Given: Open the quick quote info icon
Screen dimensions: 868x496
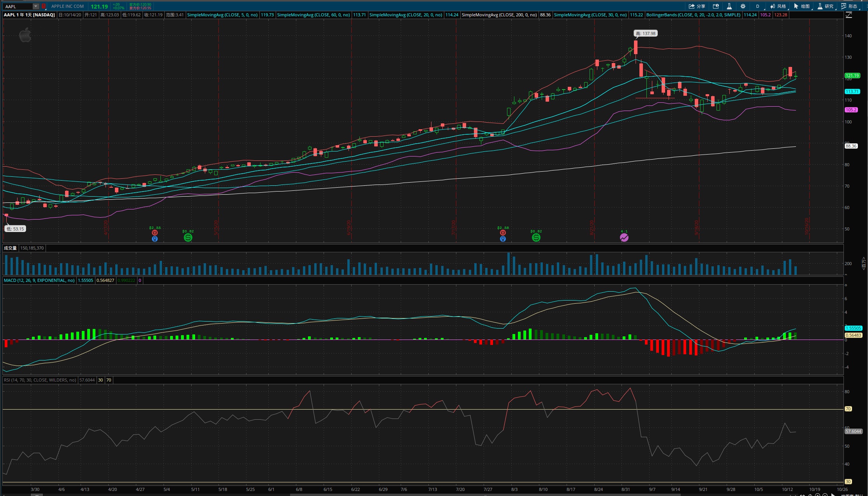Looking at the screenshot, I should (x=716, y=6).
